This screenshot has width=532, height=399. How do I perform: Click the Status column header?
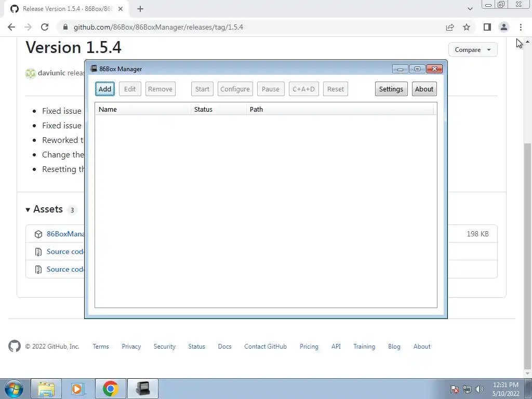coord(219,109)
